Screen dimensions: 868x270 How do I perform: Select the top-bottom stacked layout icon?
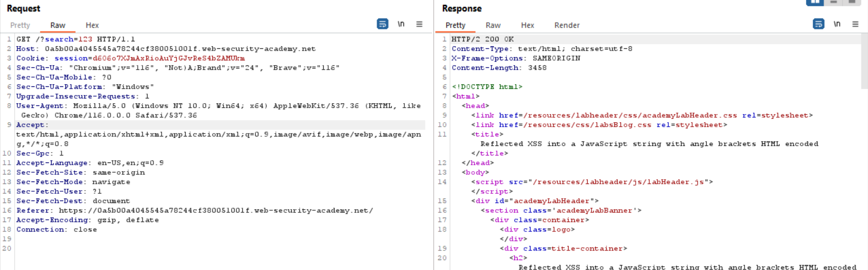click(x=833, y=2)
